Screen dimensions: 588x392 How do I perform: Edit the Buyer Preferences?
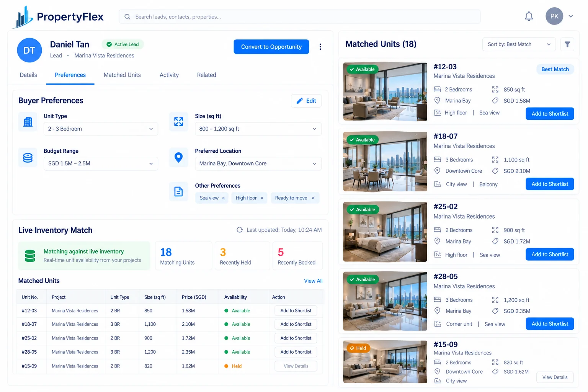coord(306,101)
